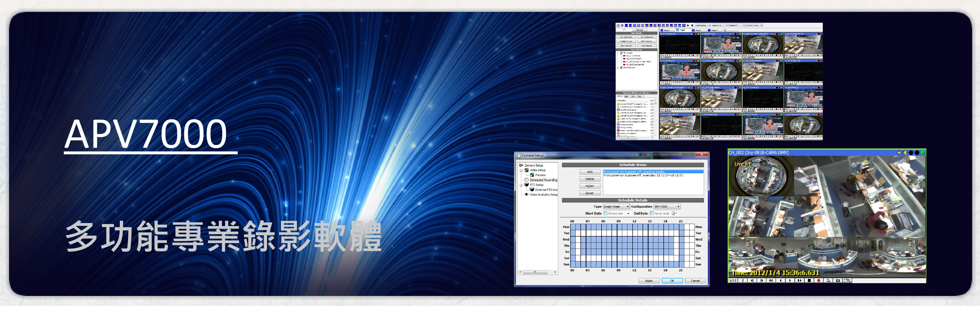Switch to Page10 tab in main window
The image size is (980, 322).
pos(715,30)
